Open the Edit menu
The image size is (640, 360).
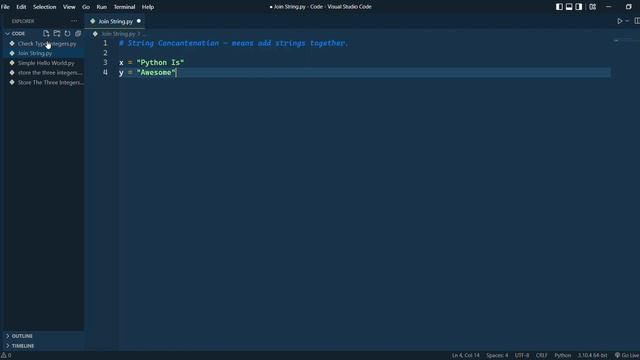(x=21, y=7)
